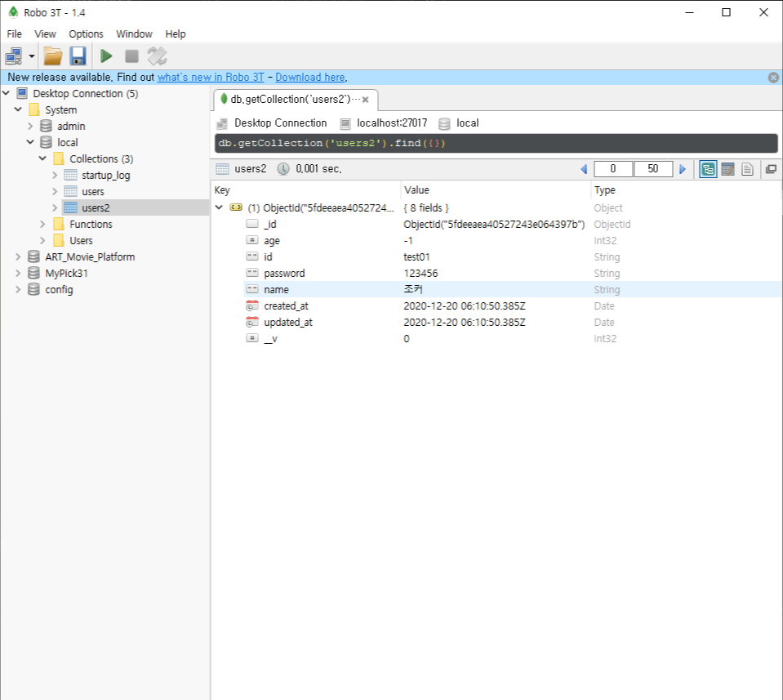Click the Open file folder icon
Viewport: 783px width, 700px height.
53,56
